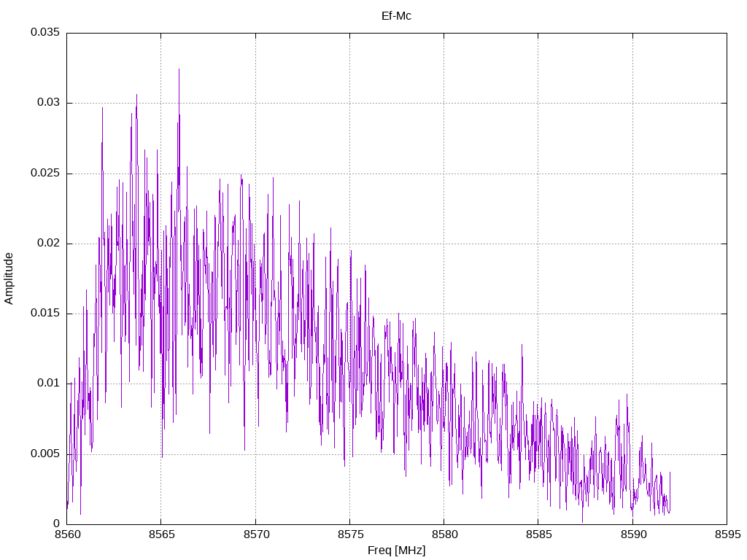
Task: Click the Amplitude y-axis label
Action: point(9,279)
